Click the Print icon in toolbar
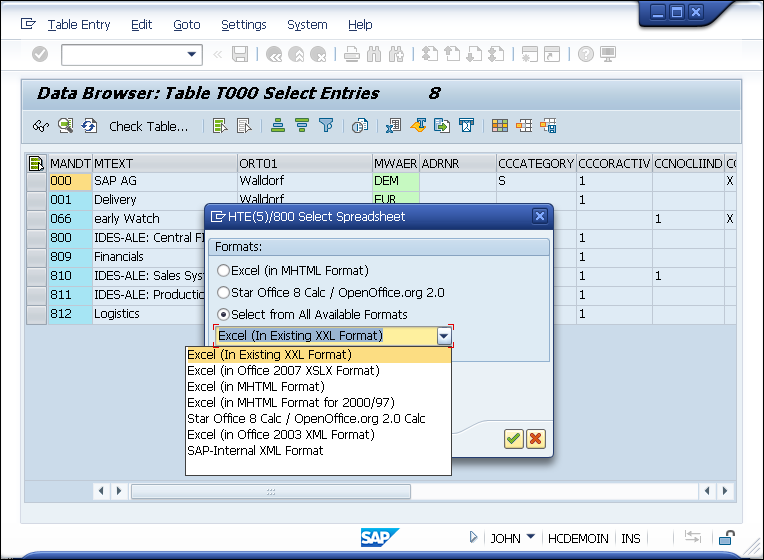Screen dimensions: 764x560 click(x=352, y=54)
